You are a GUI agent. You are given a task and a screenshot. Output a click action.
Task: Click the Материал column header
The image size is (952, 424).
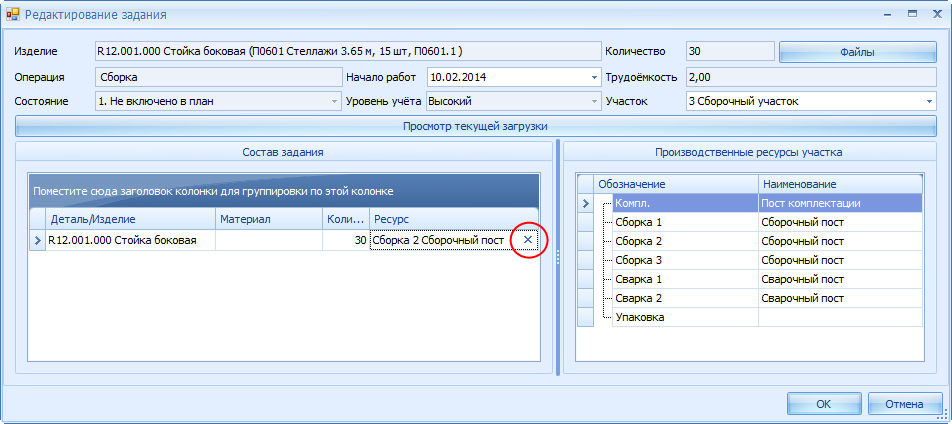click(x=269, y=219)
